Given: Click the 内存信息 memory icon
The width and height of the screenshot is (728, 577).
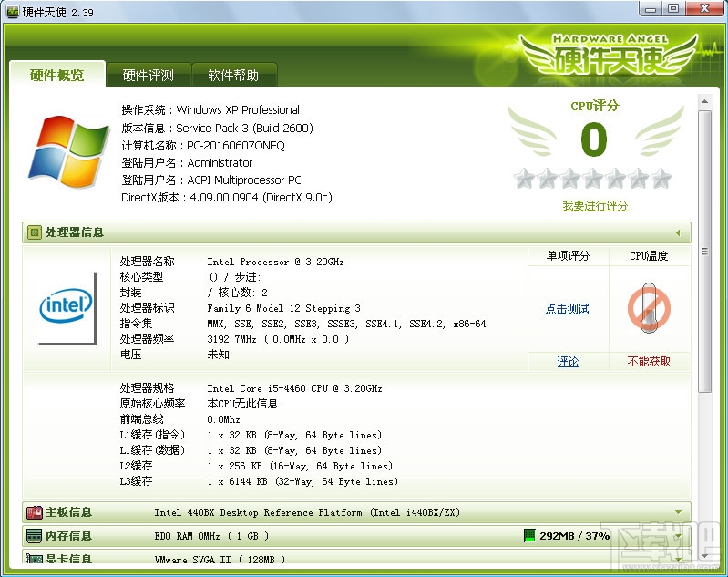Looking at the screenshot, I should [x=35, y=536].
